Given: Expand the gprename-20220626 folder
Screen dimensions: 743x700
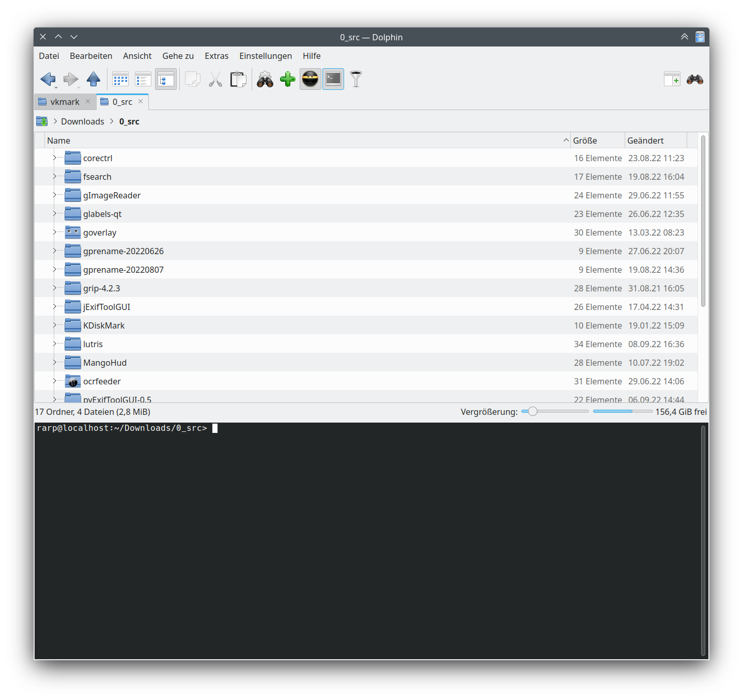Looking at the screenshot, I should 54,251.
